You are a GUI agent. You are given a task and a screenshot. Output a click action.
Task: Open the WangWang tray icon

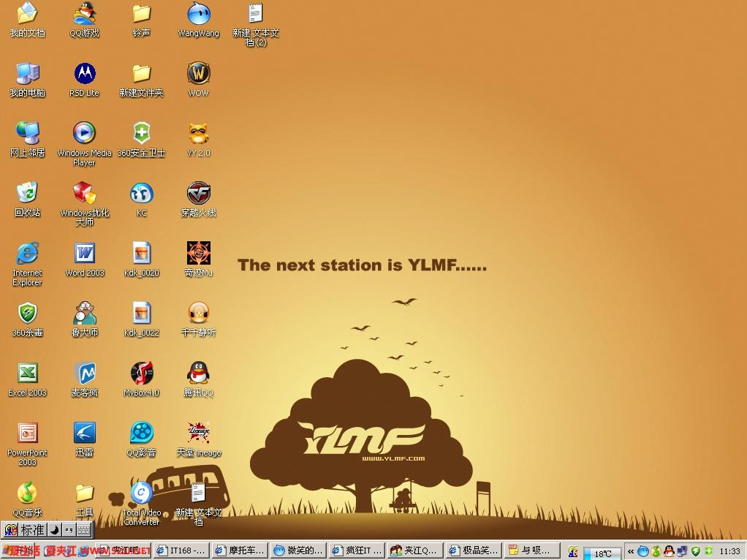pos(643,551)
